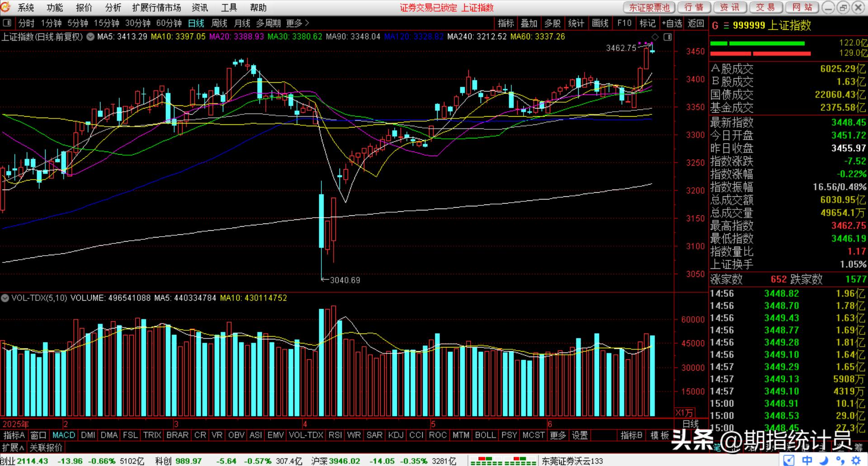Add the index via +自选 button
This screenshot has width=868, height=466.
(672, 23)
